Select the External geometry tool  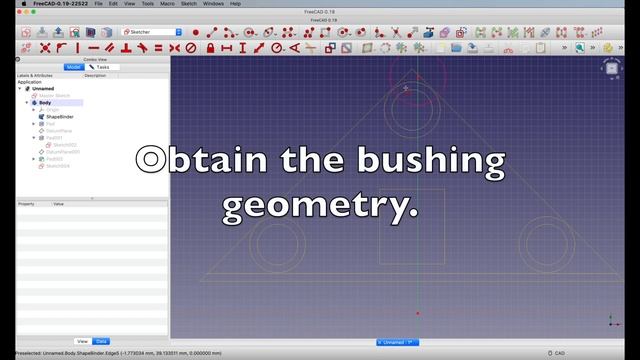pyautogui.click(x=429, y=33)
